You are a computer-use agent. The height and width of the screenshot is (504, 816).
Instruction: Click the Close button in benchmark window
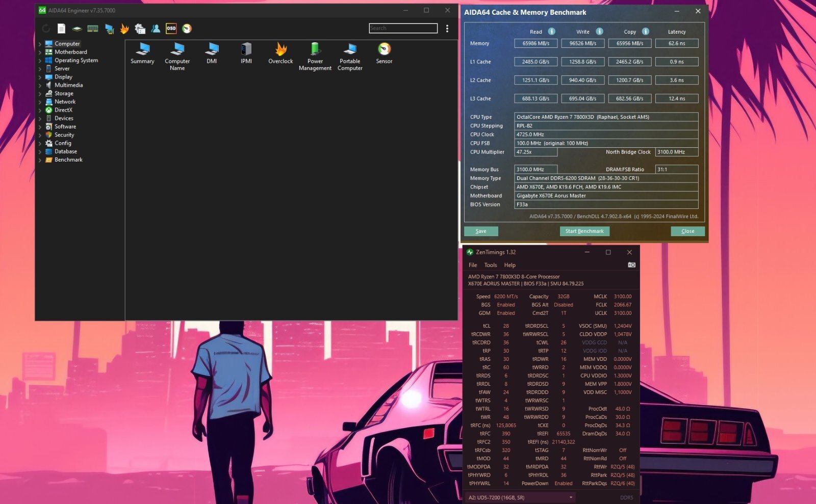[x=687, y=231]
